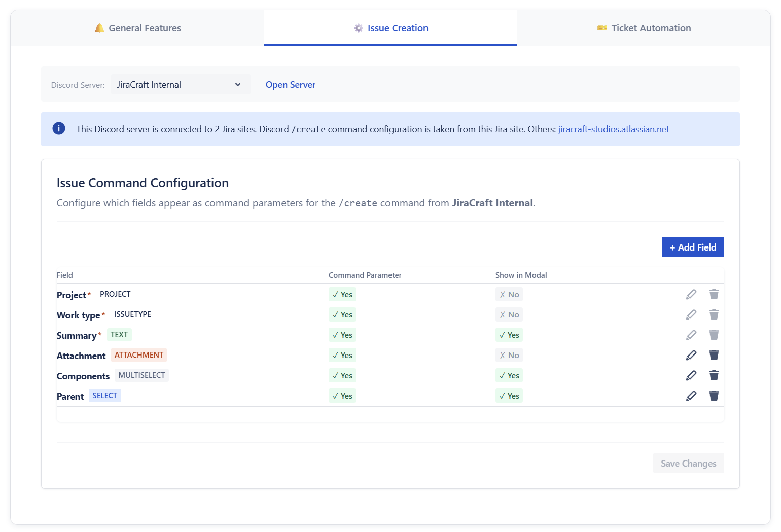Toggle Show in Modal for Attachment to Yes
The width and height of the screenshot is (781, 532).
[x=509, y=355]
